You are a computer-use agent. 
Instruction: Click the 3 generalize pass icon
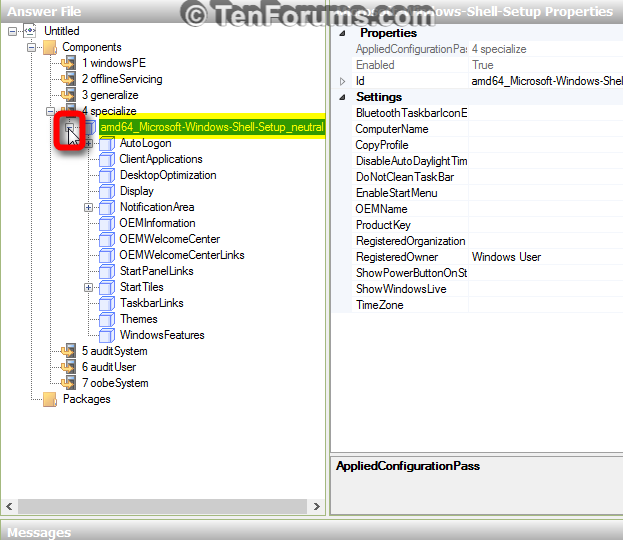(68, 95)
